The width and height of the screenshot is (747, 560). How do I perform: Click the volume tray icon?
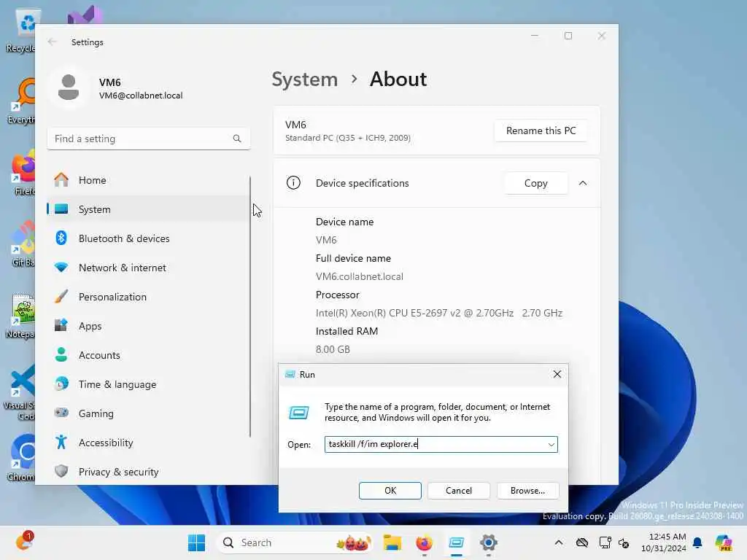624,542
